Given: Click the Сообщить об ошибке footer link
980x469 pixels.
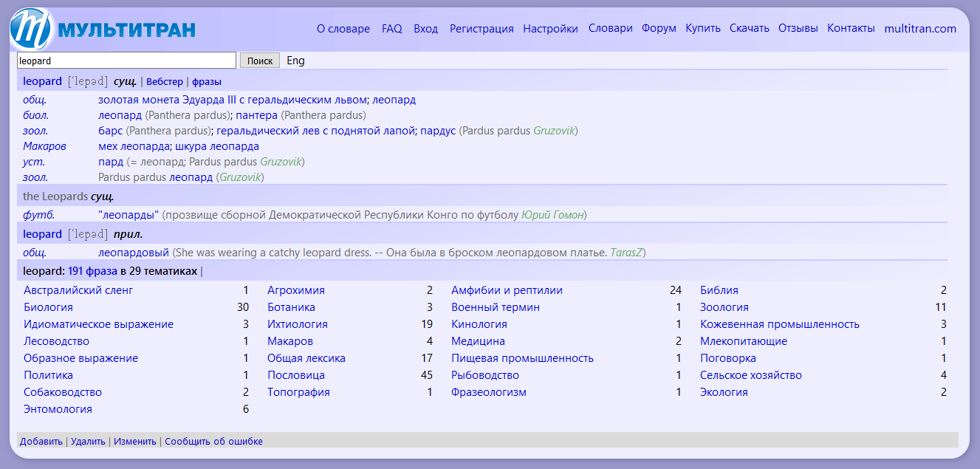Looking at the screenshot, I should 213,442.
